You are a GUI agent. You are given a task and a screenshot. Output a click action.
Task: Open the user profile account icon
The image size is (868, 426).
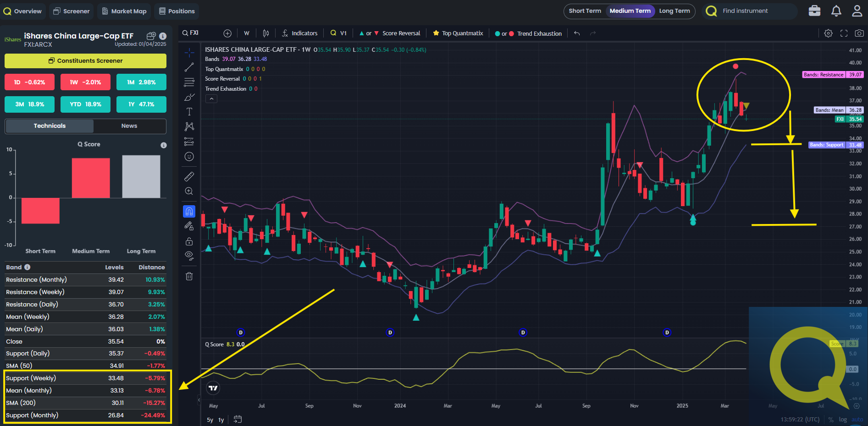[x=857, y=11]
